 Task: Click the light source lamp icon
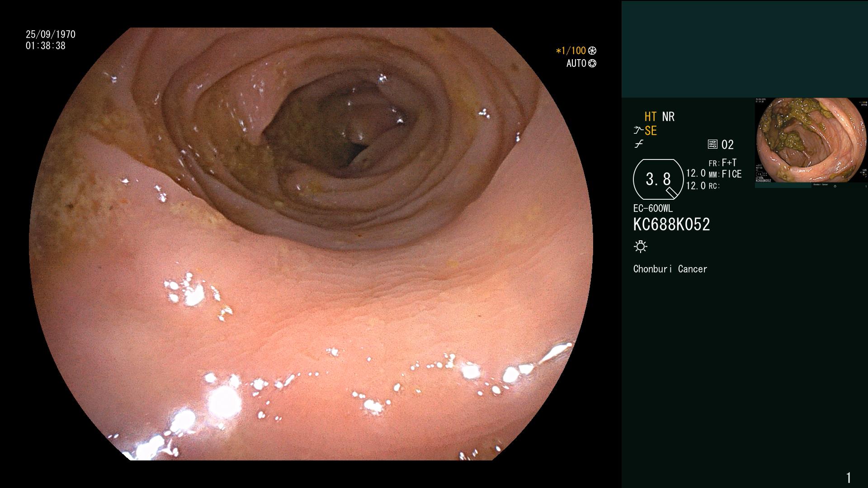[641, 246]
